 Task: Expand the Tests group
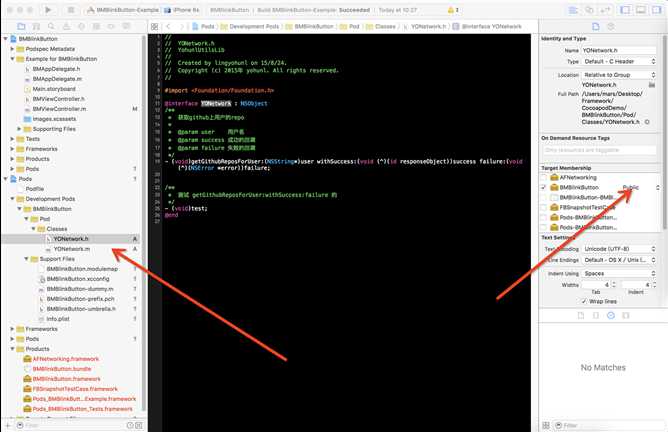[12, 139]
